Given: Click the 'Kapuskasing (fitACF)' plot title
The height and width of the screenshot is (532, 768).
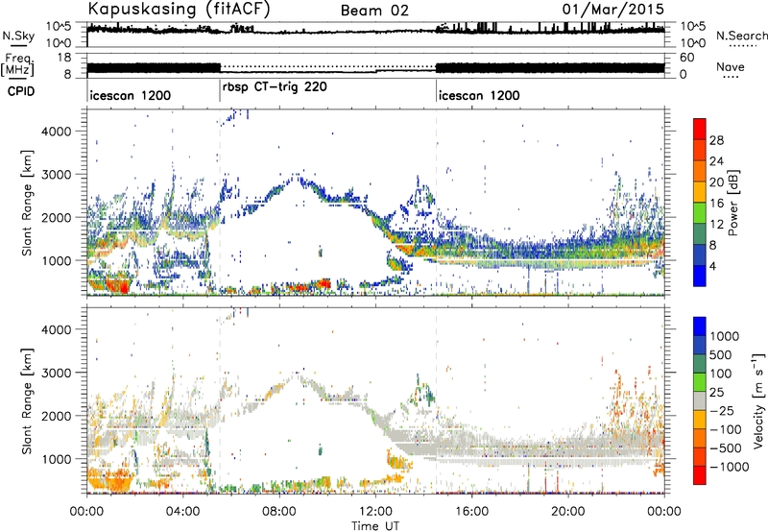Looking at the screenshot, I should click(179, 10).
